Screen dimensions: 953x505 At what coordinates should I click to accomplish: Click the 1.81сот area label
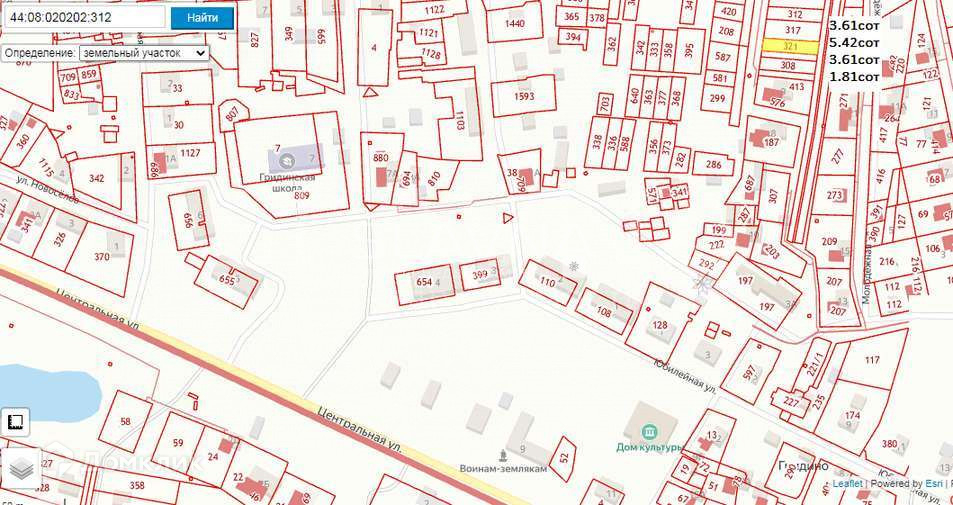coord(855,76)
